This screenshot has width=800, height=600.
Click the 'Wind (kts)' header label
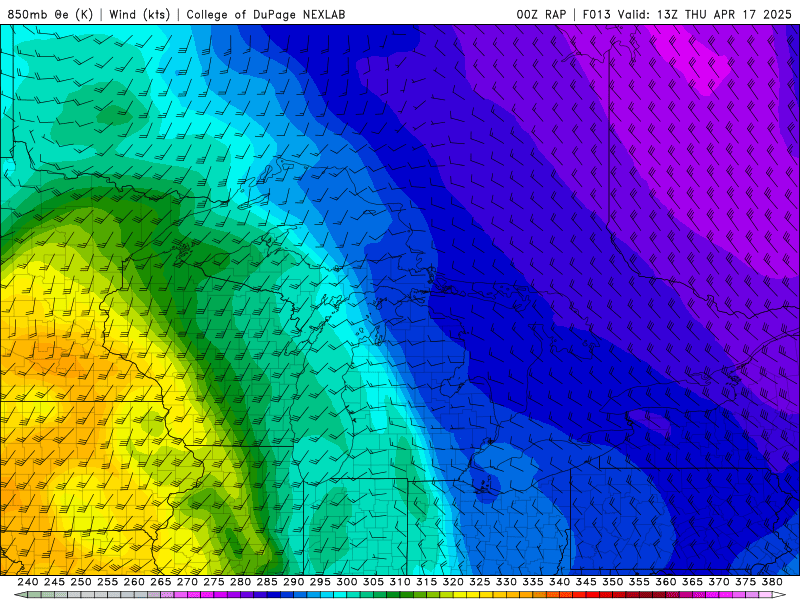139,14
